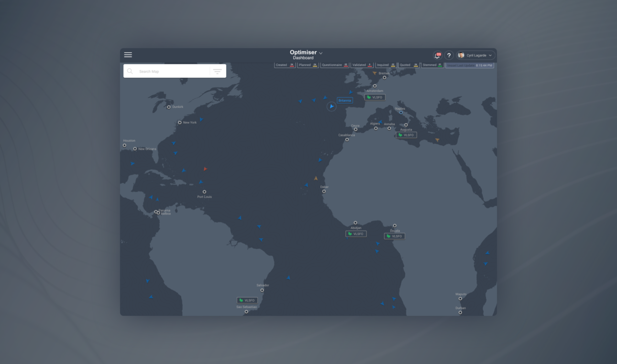Open the notifications bell with 09 badge
Viewport: 617px width, 364px height.
[437, 55]
